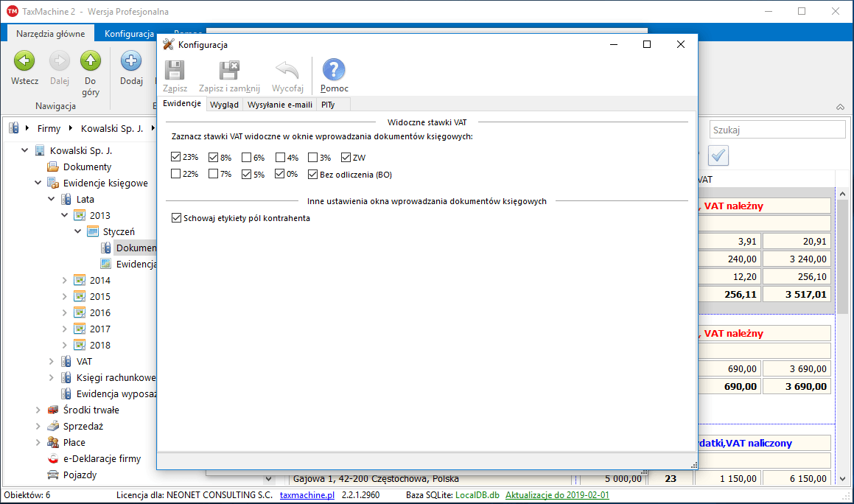The image size is (854, 504).
Task: Enable the 22% VAT rate checkbox
Action: [175, 174]
